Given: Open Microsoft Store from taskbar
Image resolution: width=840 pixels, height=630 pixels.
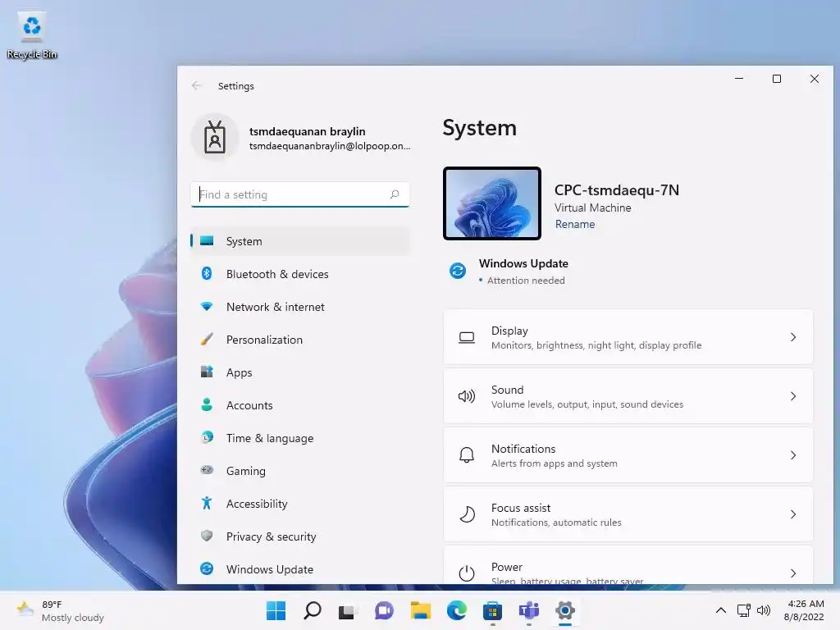Looking at the screenshot, I should (492, 610).
